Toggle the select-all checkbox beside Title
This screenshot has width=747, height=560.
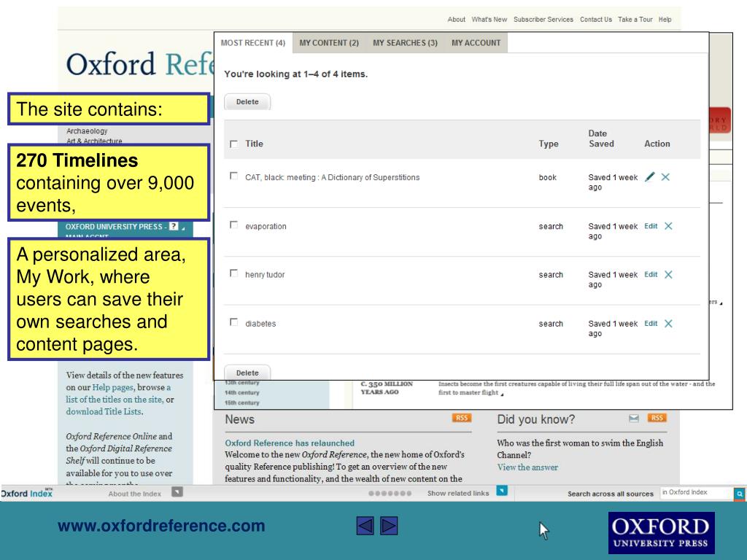tap(233, 144)
